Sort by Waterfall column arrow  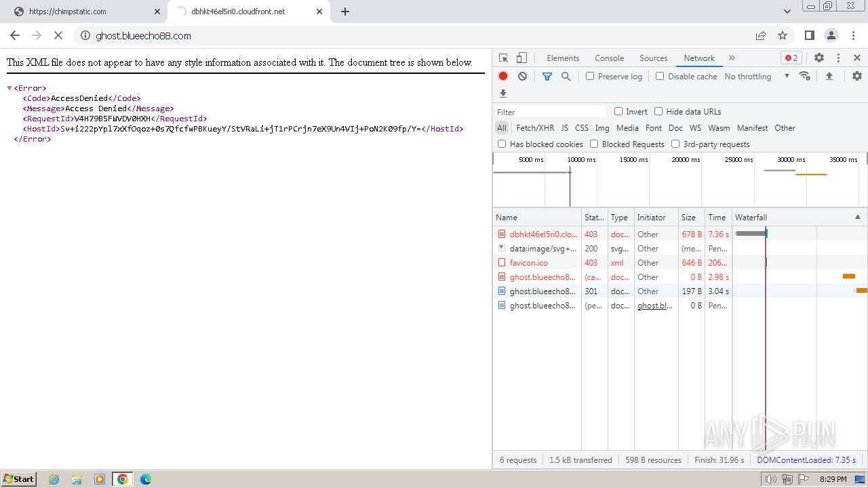857,217
